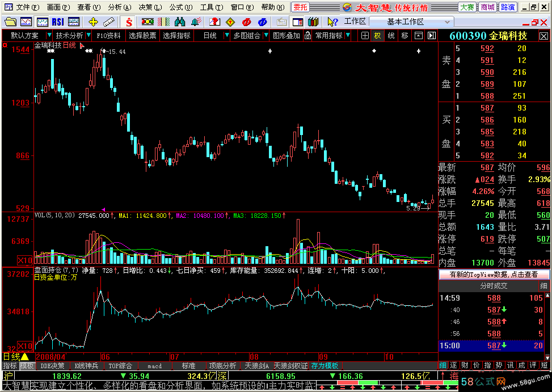The height and width of the screenshot is (392, 552).
Task: Click the red circular phi icon
Action: pos(246,22)
